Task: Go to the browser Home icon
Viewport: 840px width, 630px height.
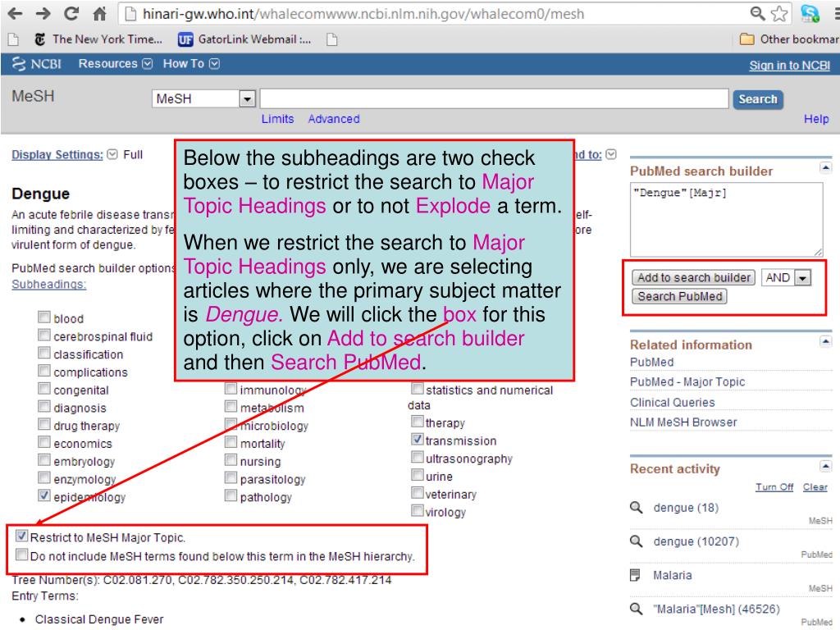Action: click(x=99, y=13)
